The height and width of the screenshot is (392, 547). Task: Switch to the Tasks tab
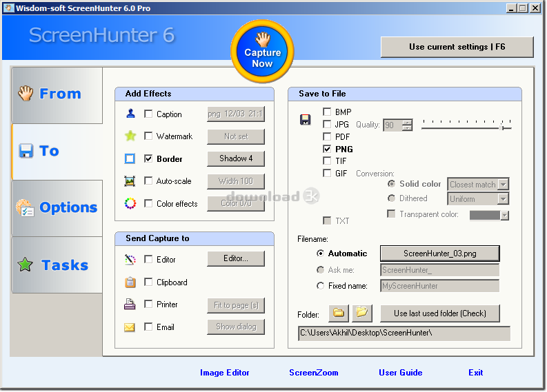(x=57, y=265)
